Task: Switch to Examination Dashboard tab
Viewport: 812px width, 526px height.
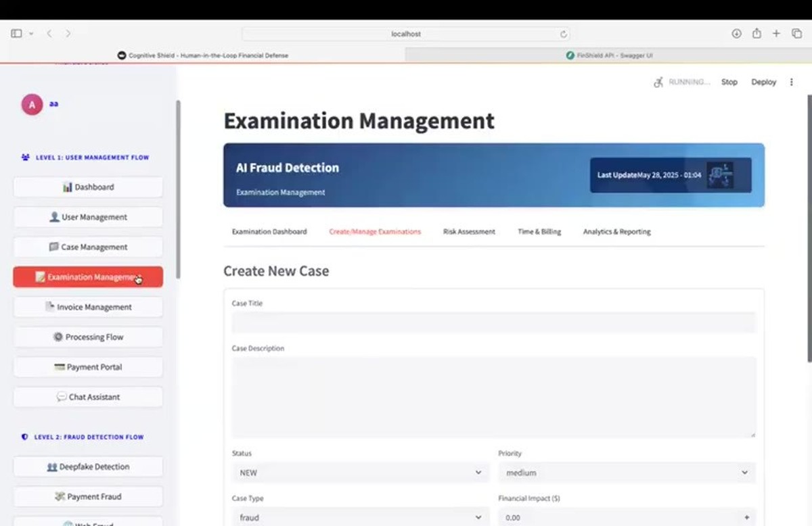Action: click(x=269, y=231)
